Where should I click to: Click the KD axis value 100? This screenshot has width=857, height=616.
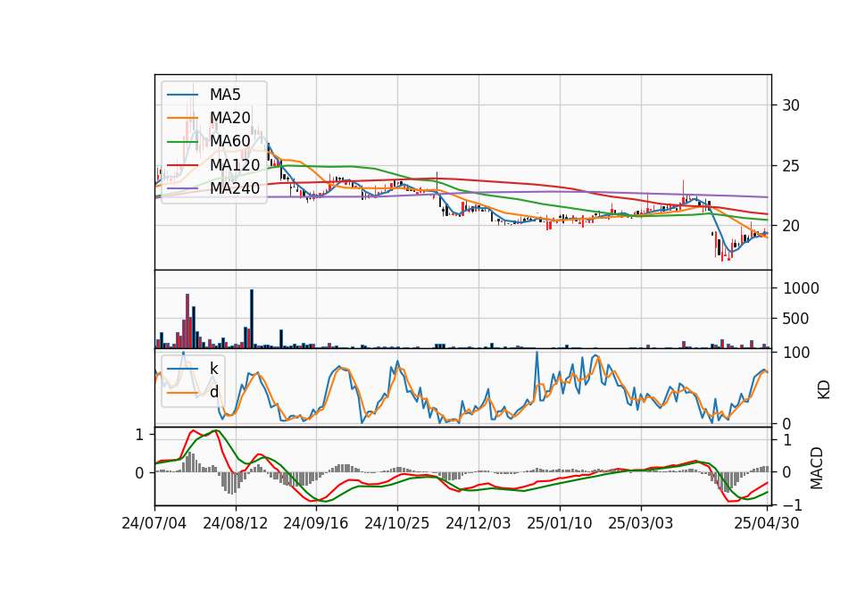point(796,353)
